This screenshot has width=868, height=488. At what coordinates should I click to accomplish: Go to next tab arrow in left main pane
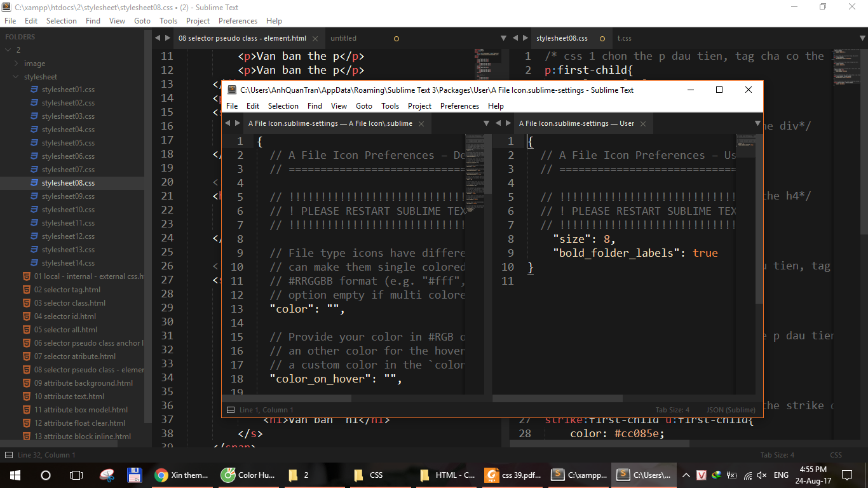(168, 38)
